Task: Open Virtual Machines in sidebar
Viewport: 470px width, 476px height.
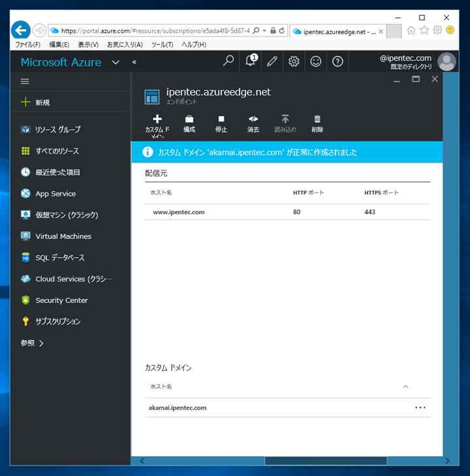Action: 70,236
